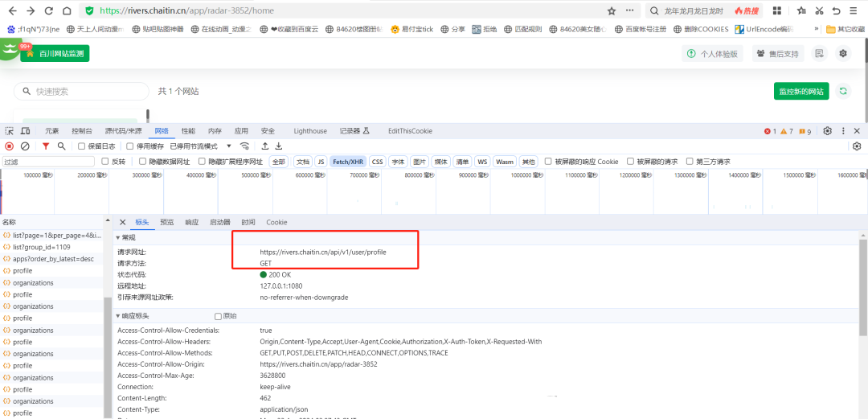Open the Lighthouse tab
This screenshot has width=868, height=419.
click(x=310, y=131)
